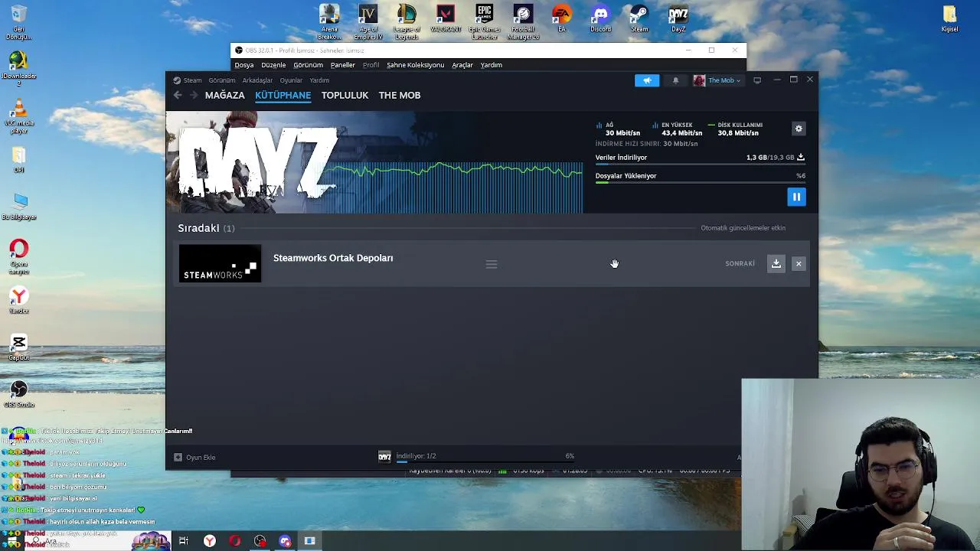Viewport: 980px width, 551px height.
Task: Go back with Steam's left arrow
Action: tap(178, 95)
